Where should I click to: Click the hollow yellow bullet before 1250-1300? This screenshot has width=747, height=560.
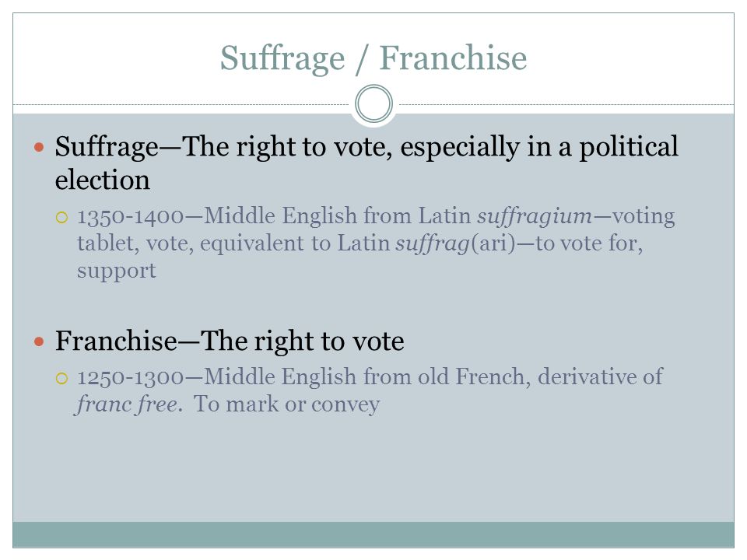pyautogui.click(x=62, y=379)
